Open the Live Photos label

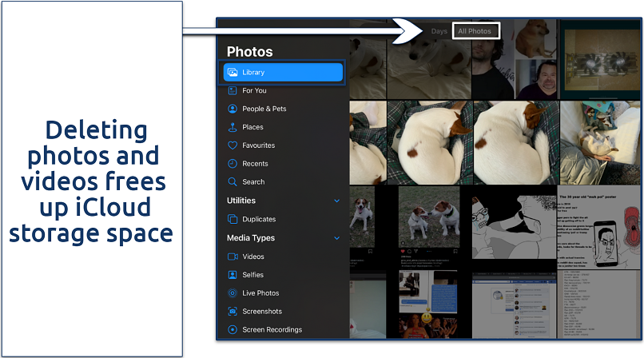[x=260, y=293]
